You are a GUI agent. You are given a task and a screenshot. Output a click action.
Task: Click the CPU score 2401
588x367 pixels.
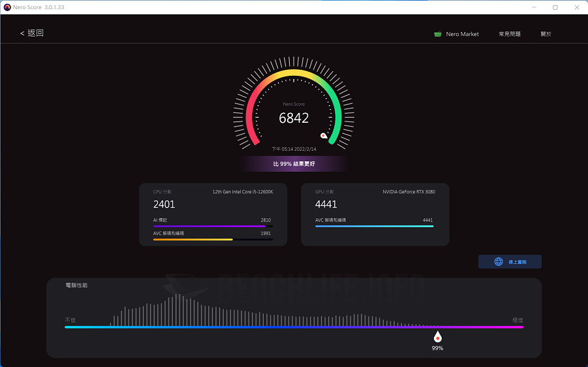coord(164,204)
